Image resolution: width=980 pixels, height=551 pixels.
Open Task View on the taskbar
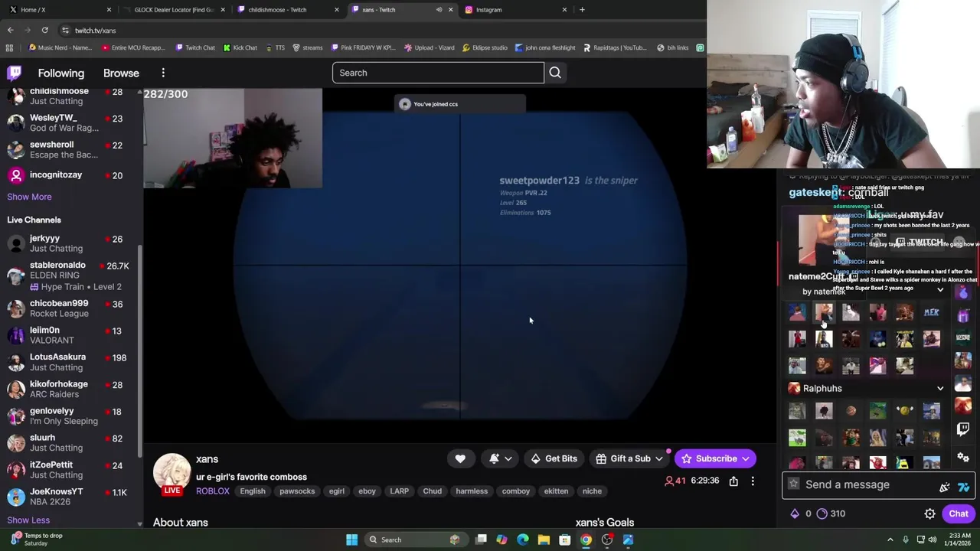point(482,540)
